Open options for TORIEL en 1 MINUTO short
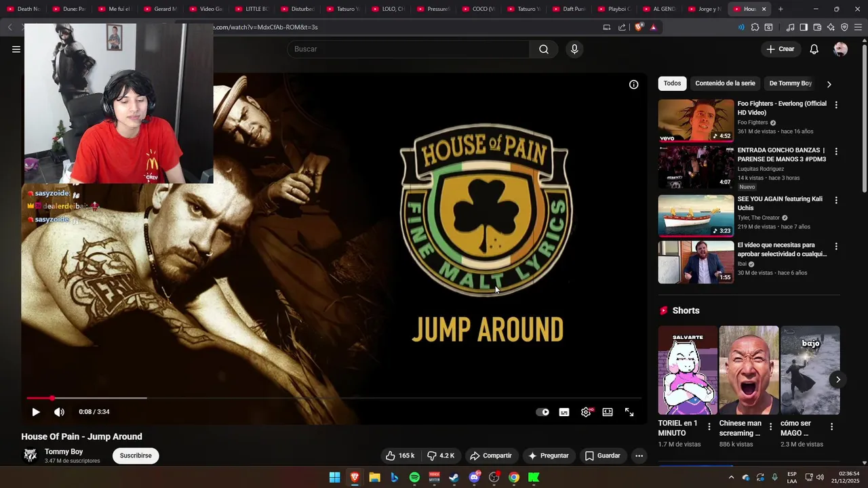Image resolution: width=868 pixels, height=488 pixels. pos(709,427)
